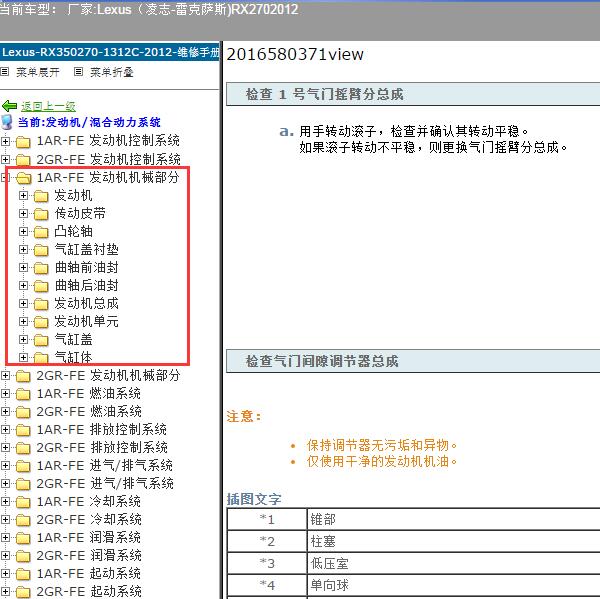
Task: Click table cell 柱塞
Action: tap(453, 541)
